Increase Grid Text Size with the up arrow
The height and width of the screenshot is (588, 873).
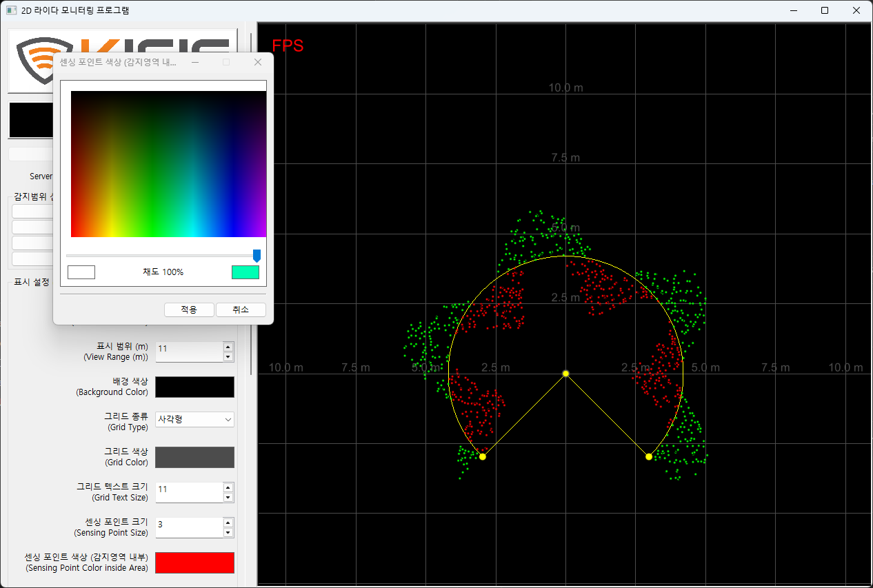228,487
